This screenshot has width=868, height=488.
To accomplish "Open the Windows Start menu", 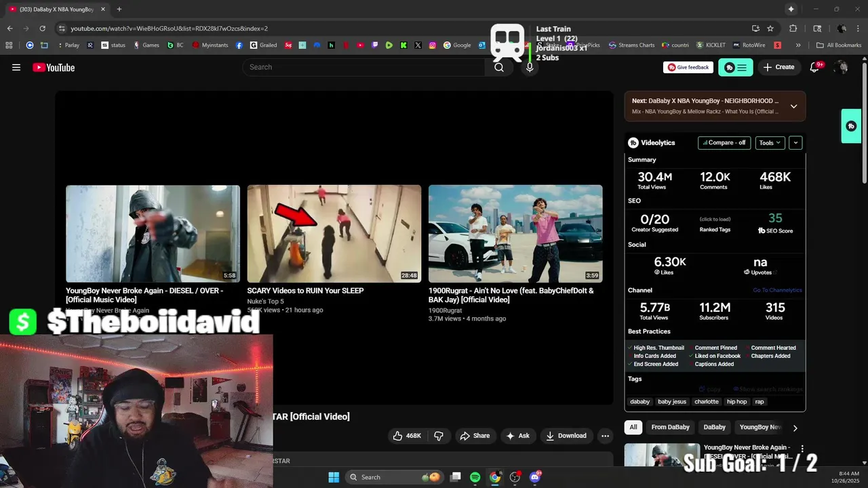I will 334,477.
